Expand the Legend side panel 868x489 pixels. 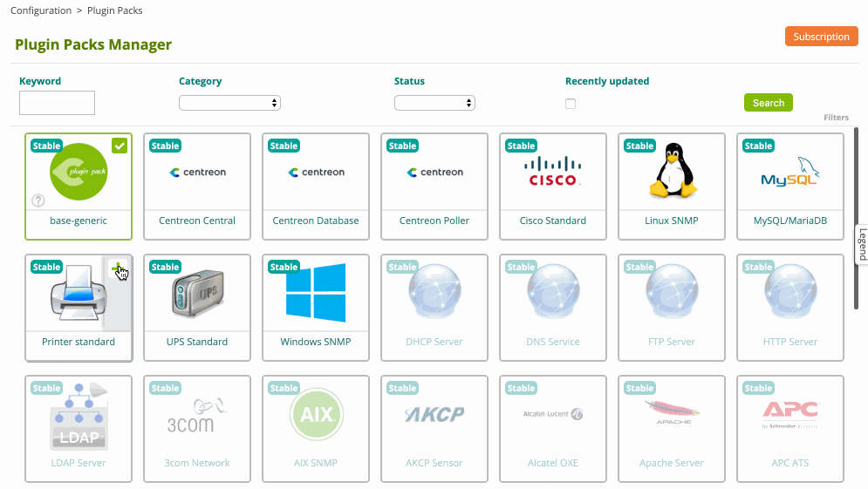point(861,244)
